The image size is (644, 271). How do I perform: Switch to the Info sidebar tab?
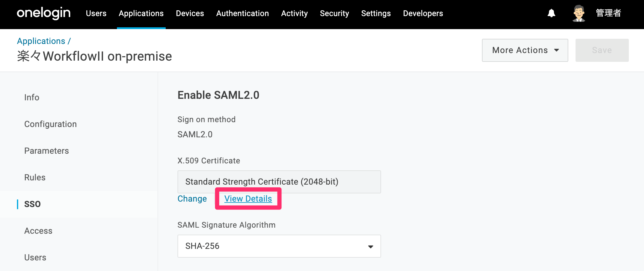click(32, 97)
